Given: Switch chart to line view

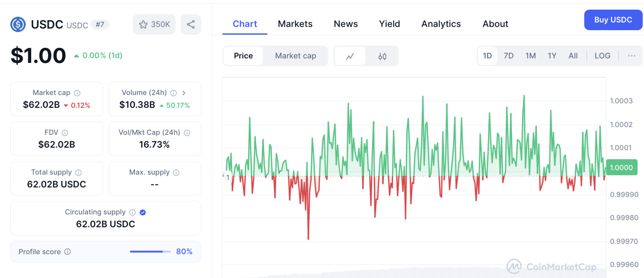Looking at the screenshot, I should (x=350, y=56).
